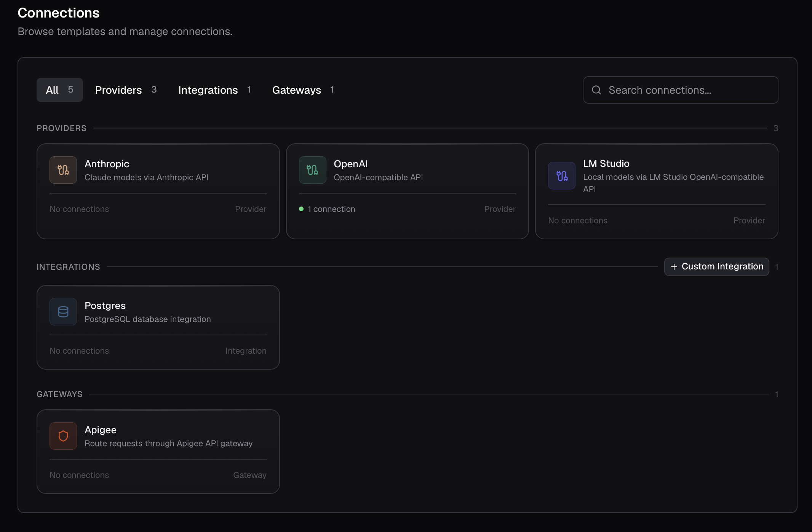Focus the Search connections field
This screenshot has width=812, height=532.
click(681, 90)
